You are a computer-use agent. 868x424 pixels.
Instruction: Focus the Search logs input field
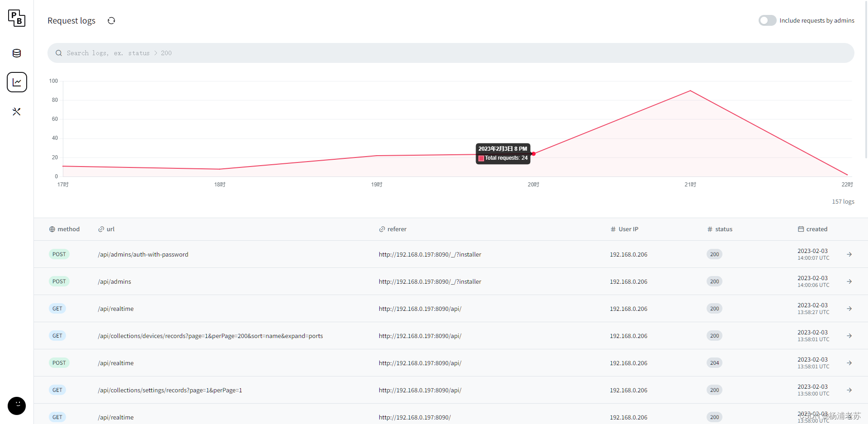pos(451,53)
